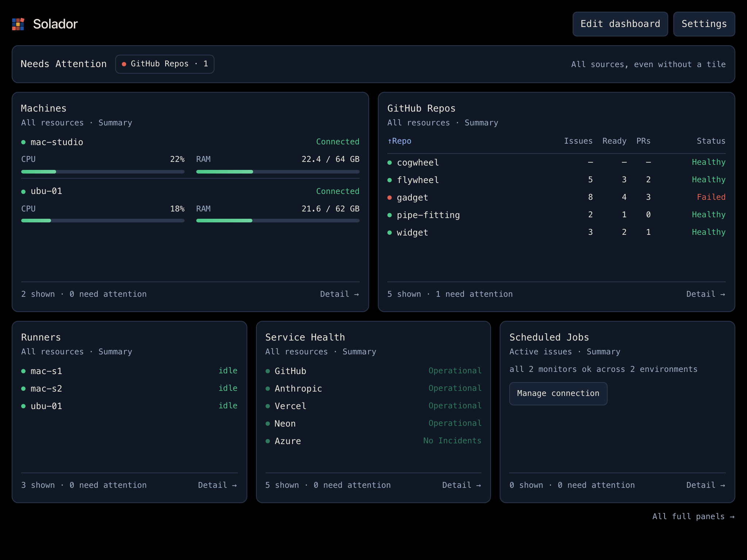Select the Vercel service row
The image size is (747, 560).
click(x=373, y=406)
